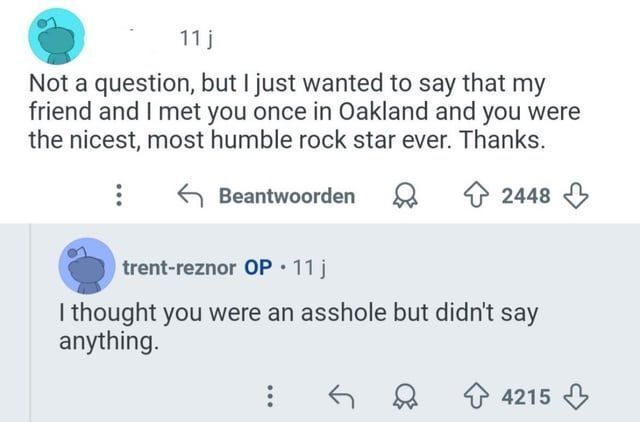Click the "11 j" timestamp beside trent-reznor

(318, 267)
